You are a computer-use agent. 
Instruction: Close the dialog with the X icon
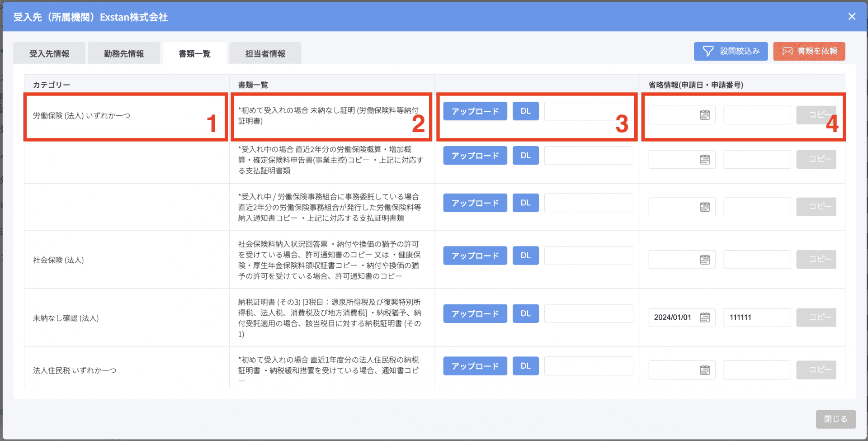[852, 17]
